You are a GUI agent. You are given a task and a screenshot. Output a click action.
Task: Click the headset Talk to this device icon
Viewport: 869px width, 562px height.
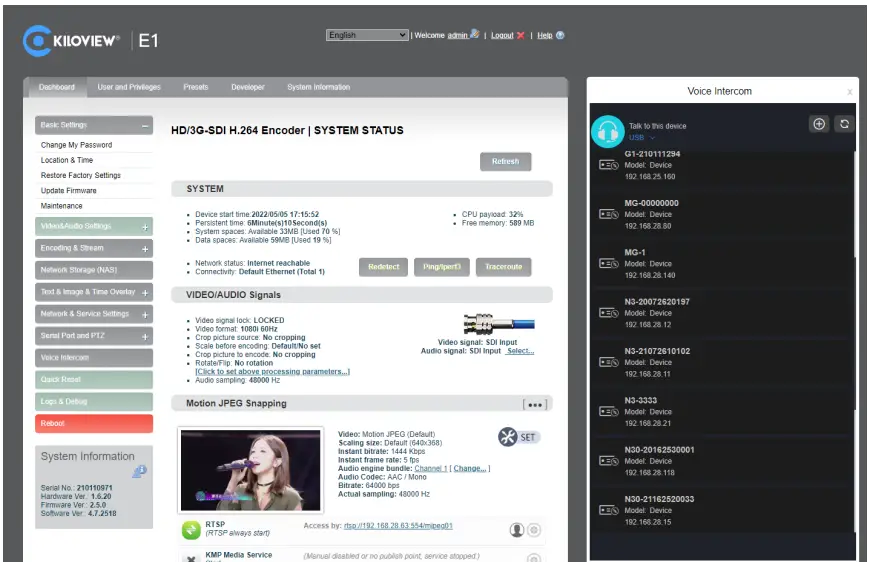(x=607, y=131)
